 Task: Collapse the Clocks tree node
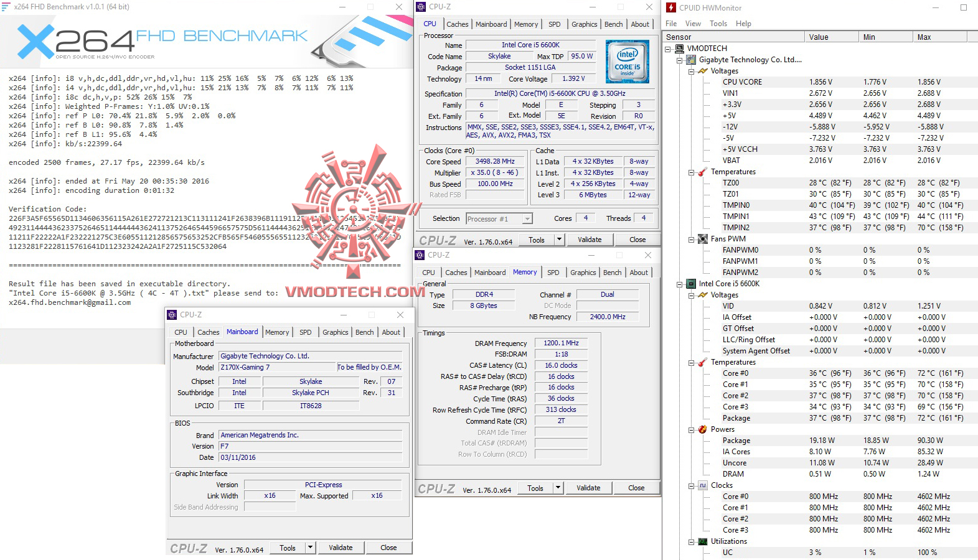pos(691,486)
